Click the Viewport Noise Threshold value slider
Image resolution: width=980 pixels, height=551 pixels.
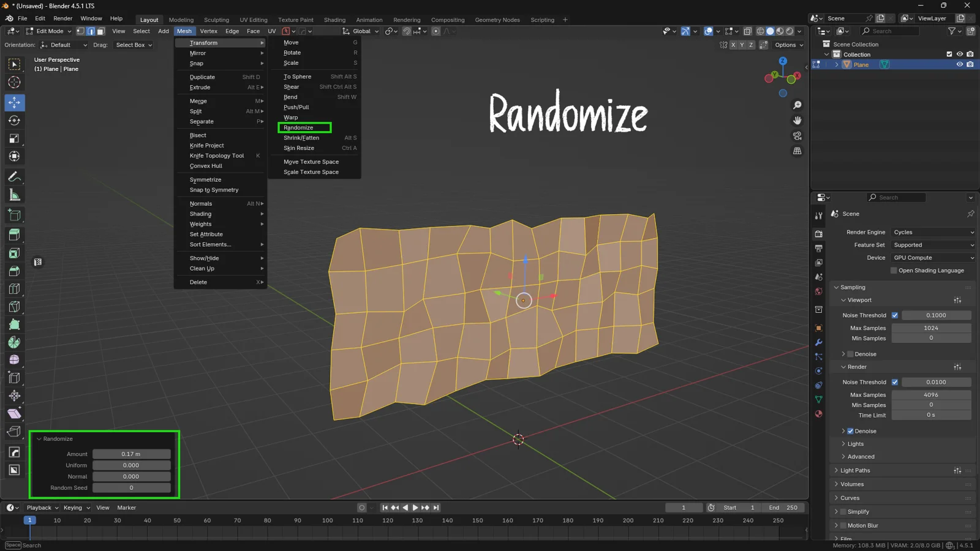[x=936, y=315]
